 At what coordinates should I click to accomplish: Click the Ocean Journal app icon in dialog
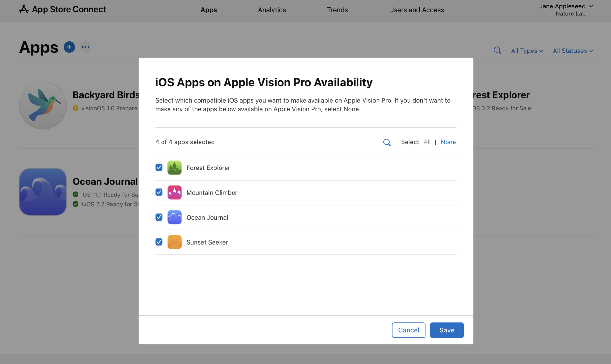[x=174, y=217]
